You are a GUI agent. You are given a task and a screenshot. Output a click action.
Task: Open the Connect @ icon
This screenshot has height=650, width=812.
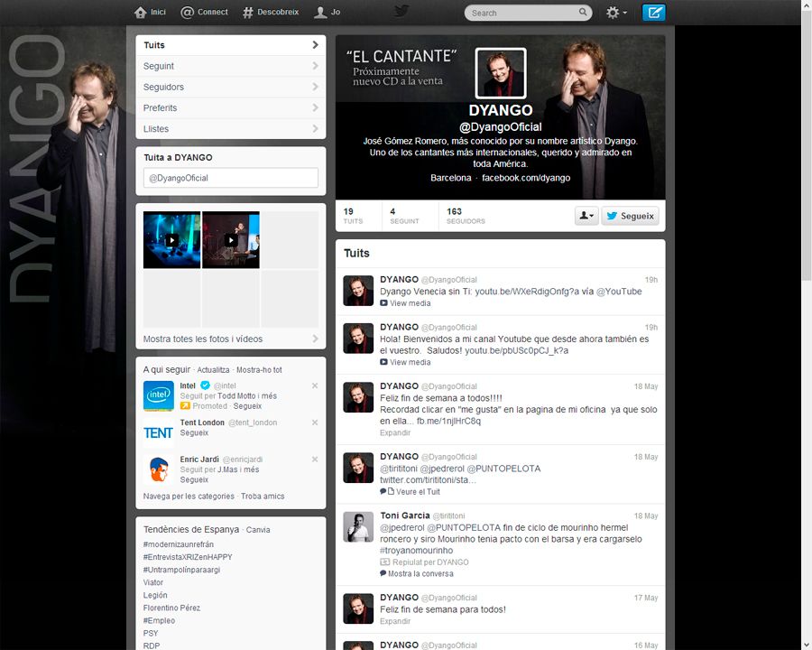187,13
